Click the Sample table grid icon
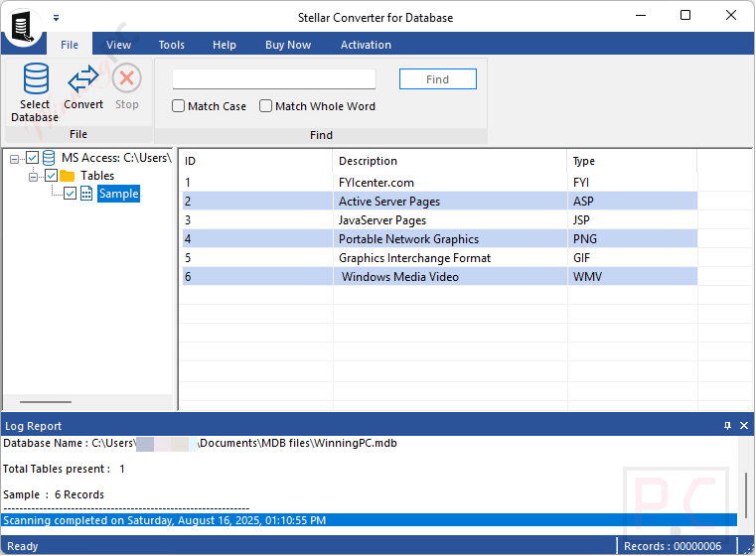Image resolution: width=756 pixels, height=556 pixels. tap(86, 194)
